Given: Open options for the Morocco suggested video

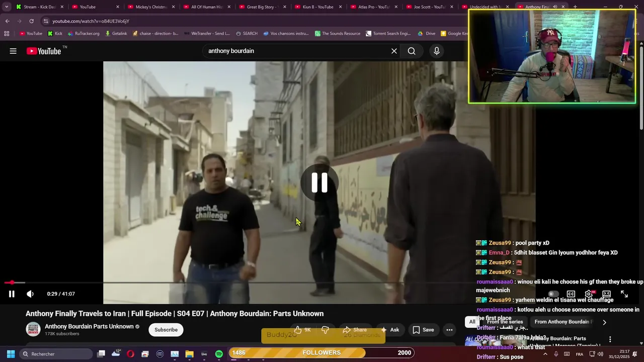Looking at the screenshot, I should [x=610, y=339].
